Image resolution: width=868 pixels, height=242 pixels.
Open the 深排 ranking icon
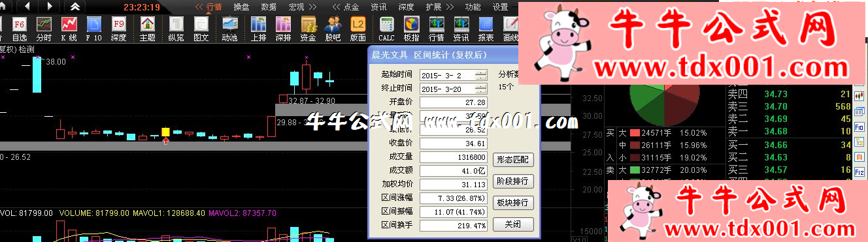pos(283,29)
